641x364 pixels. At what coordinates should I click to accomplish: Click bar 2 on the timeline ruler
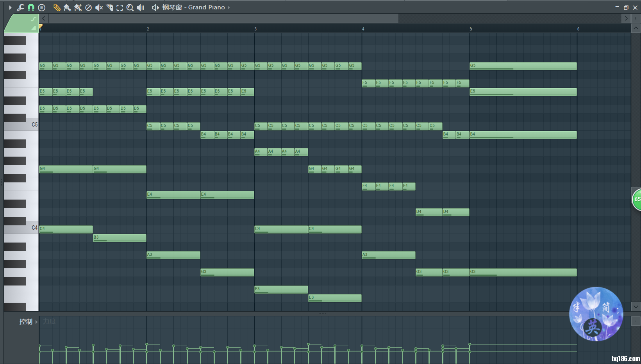click(x=148, y=29)
